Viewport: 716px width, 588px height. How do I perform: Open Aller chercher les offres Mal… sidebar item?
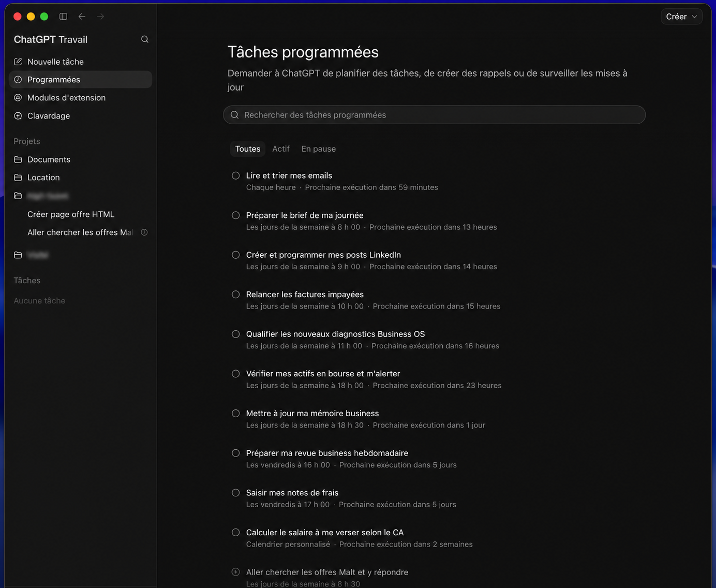80,232
